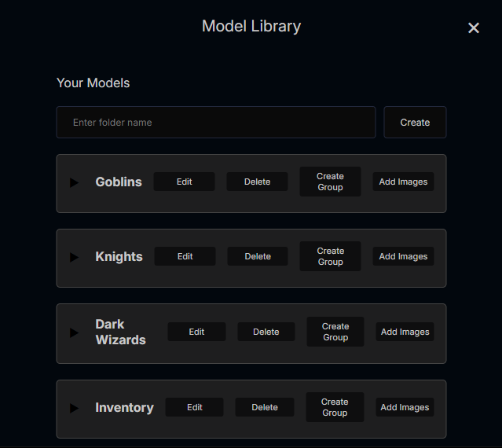Delete the Inventory folder
This screenshot has width=502, height=448.
point(265,407)
